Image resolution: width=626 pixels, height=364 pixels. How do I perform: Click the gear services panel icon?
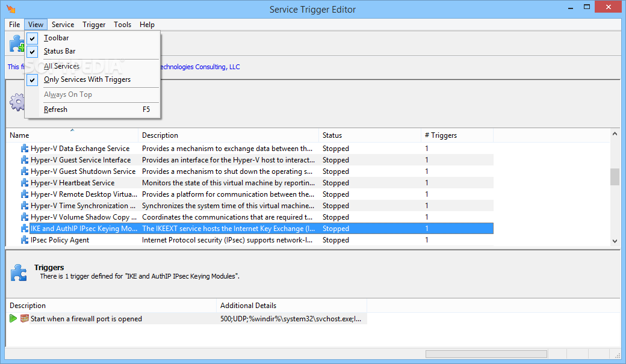pos(17,102)
